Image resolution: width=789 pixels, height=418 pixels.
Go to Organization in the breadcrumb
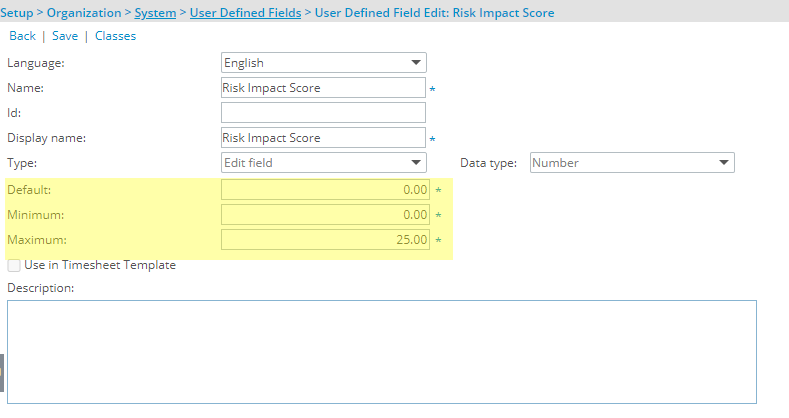84,13
